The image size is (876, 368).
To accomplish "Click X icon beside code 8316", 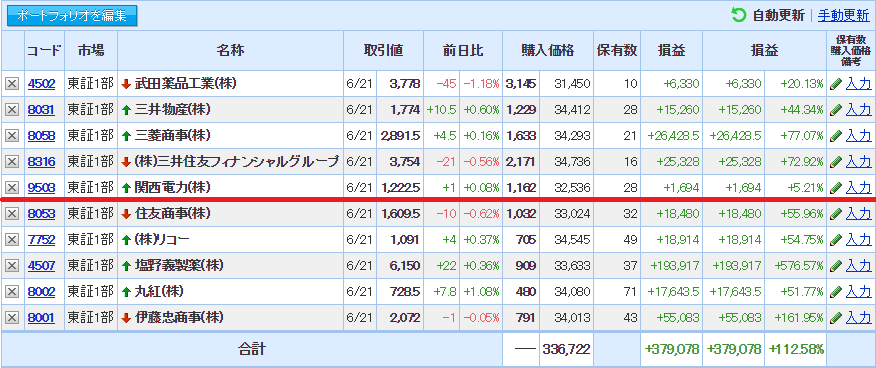I will 12,162.
